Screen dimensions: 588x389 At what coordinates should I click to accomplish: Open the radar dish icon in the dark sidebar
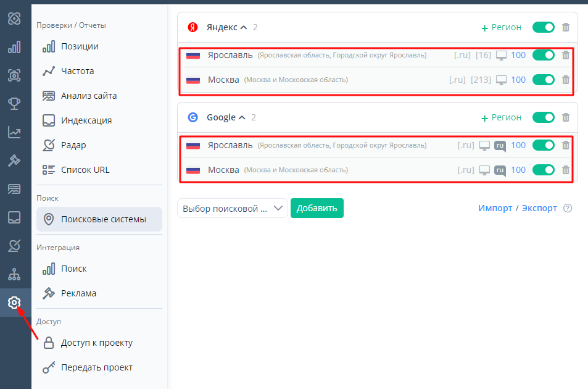coord(14,246)
